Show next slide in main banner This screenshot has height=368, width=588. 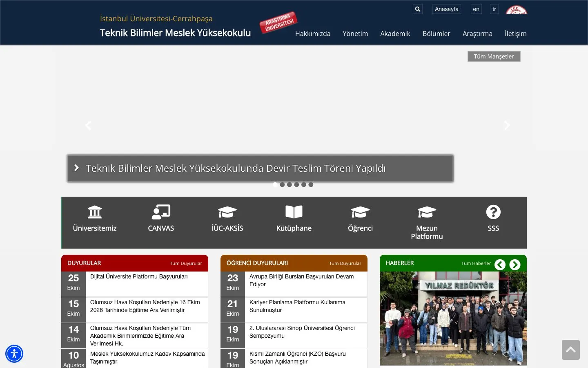(x=507, y=125)
